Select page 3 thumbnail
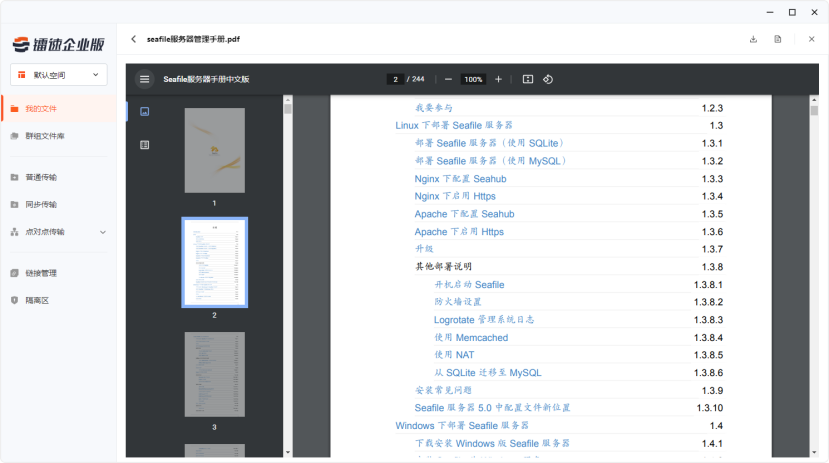This screenshot has width=829, height=463. point(215,374)
